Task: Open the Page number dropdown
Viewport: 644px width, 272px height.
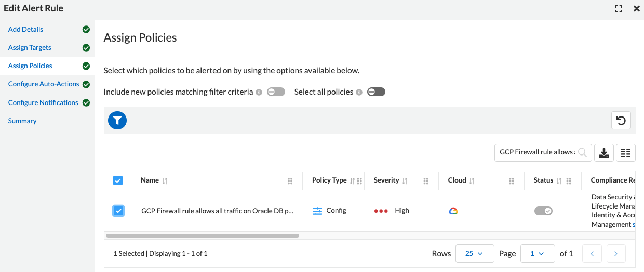Action: 537,254
